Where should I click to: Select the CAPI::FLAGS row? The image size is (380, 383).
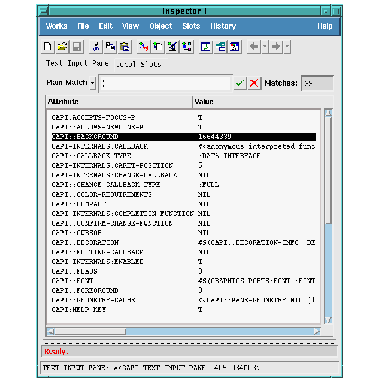tap(184, 271)
